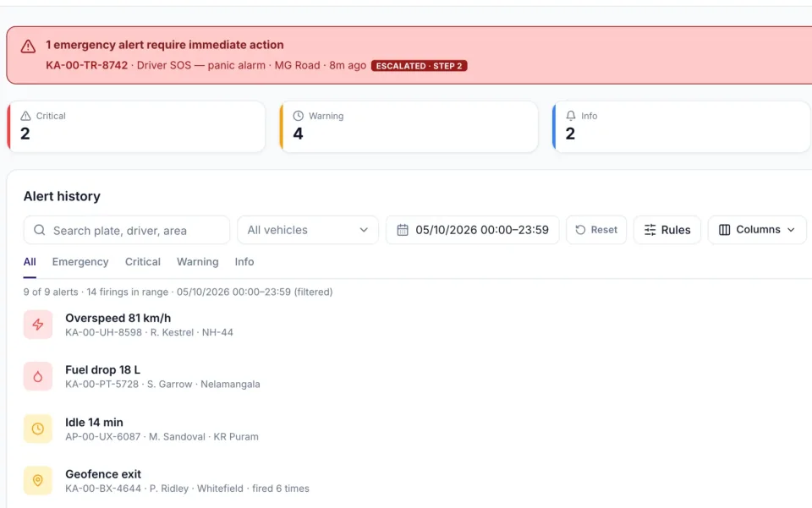Screen dimensions: 812x508
Task: Select the Warning tab
Action: [197, 262]
